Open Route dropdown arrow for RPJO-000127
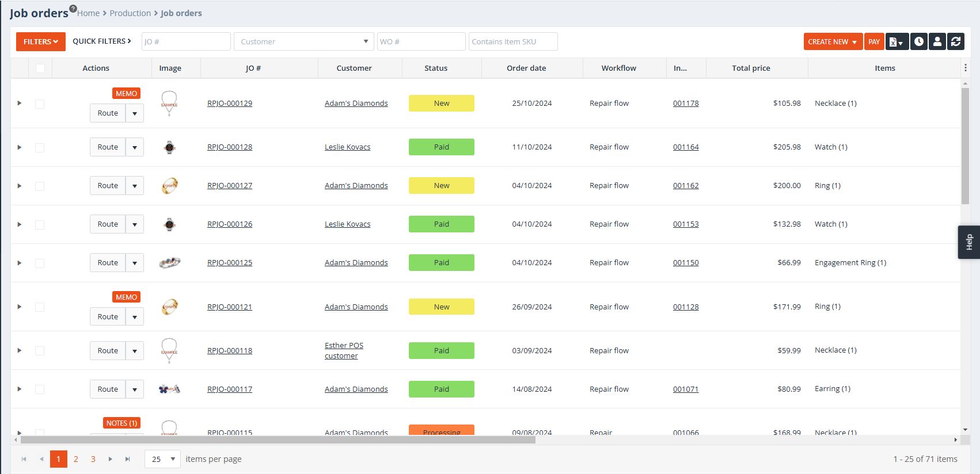980x474 pixels. pyautogui.click(x=135, y=186)
